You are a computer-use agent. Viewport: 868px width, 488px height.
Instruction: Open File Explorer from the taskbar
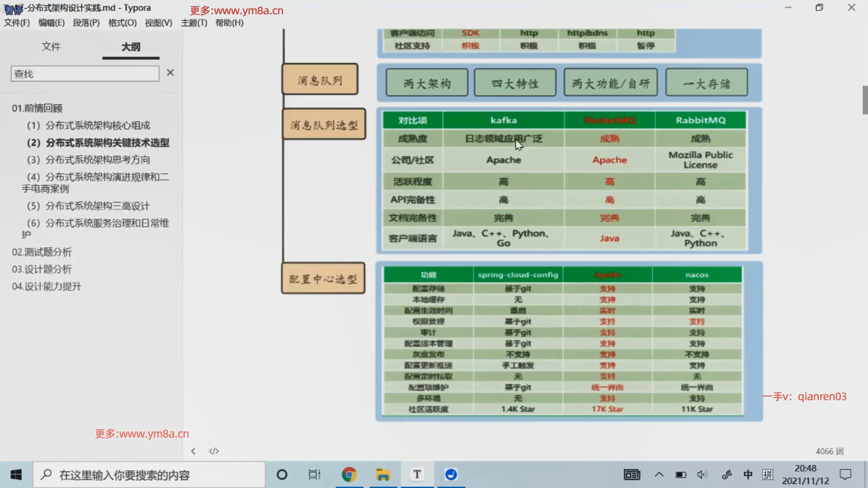[x=383, y=474]
